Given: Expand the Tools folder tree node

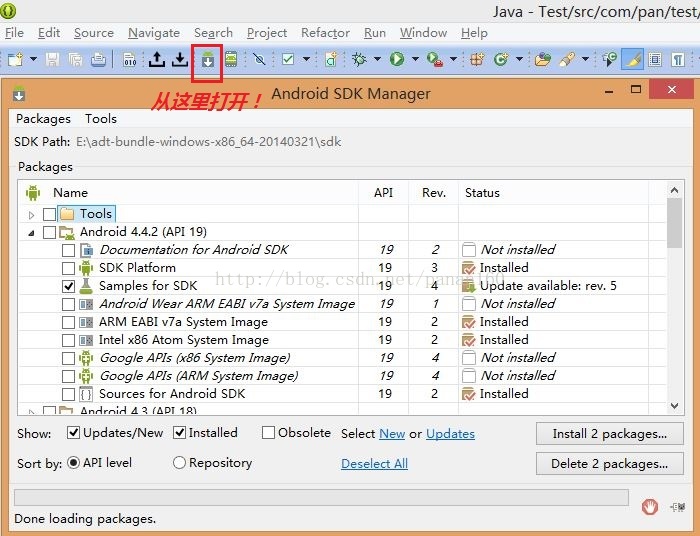Looking at the screenshot, I should (x=31, y=215).
